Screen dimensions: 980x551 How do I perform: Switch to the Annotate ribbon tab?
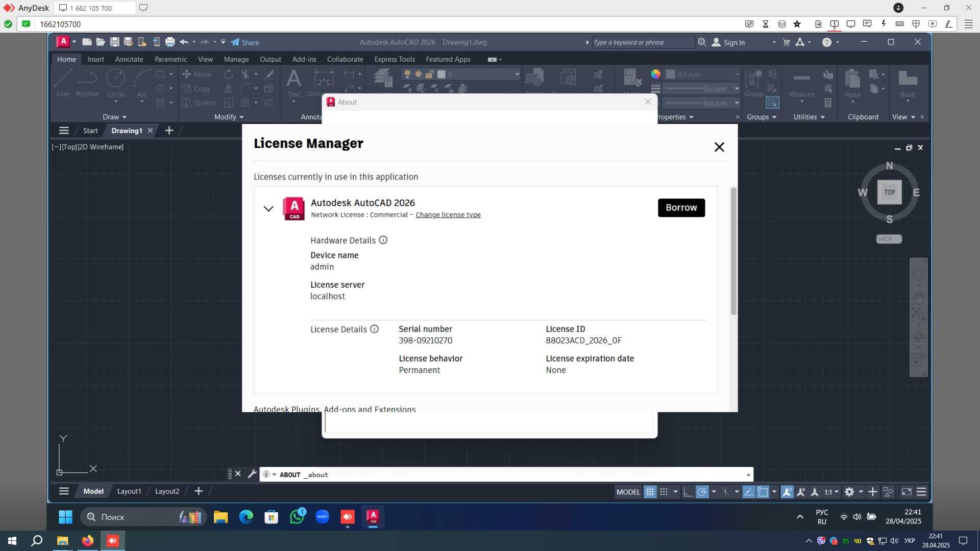coord(129,59)
